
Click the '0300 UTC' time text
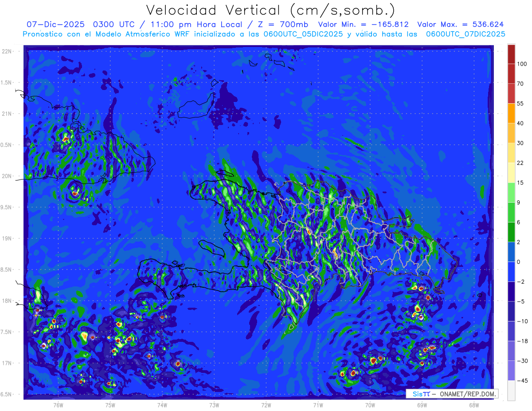coord(114,24)
